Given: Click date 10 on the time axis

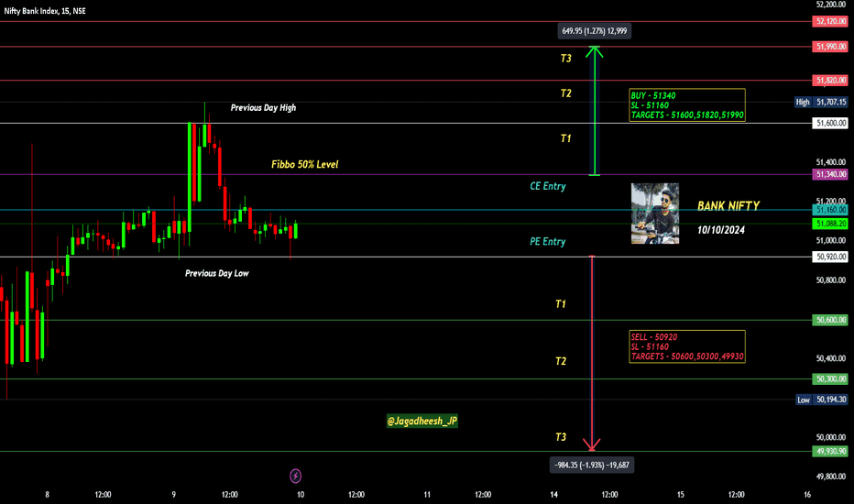Looking at the screenshot, I should [301, 495].
